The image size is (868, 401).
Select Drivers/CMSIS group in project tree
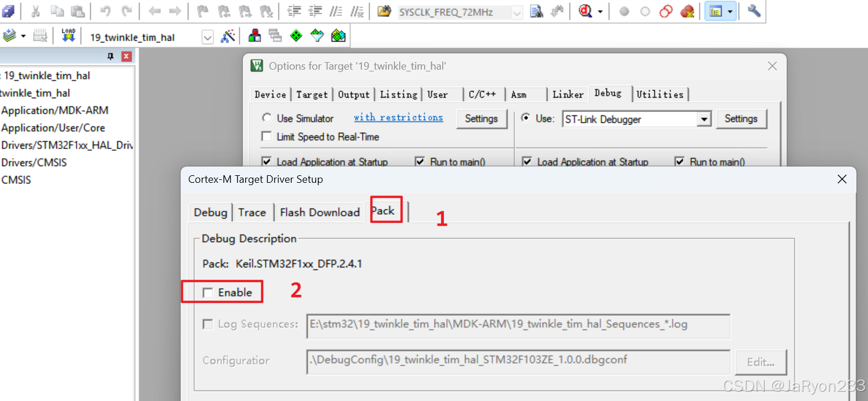(34, 162)
